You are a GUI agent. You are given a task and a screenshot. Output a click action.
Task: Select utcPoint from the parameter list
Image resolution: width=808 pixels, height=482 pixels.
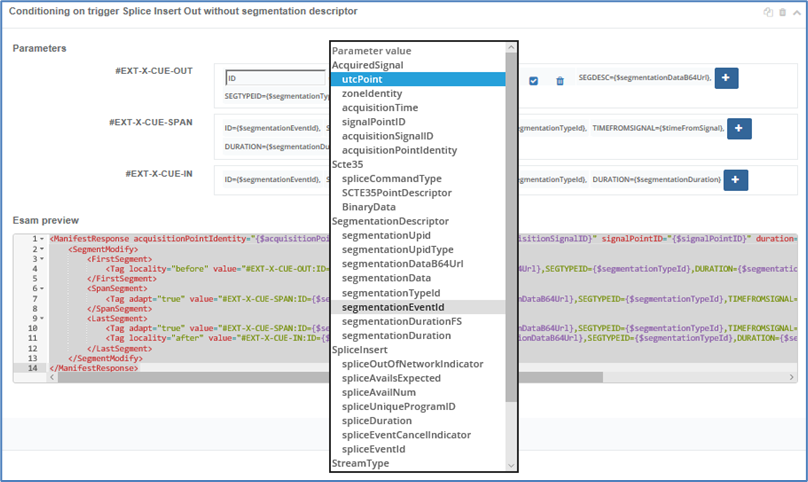(x=362, y=79)
